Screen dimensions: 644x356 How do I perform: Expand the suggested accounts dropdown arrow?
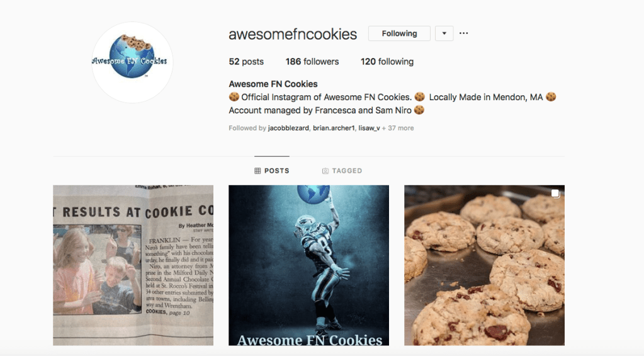[444, 33]
